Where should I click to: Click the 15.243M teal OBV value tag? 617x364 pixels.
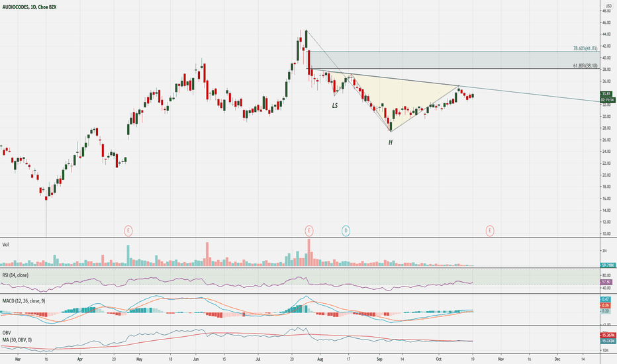(608, 341)
